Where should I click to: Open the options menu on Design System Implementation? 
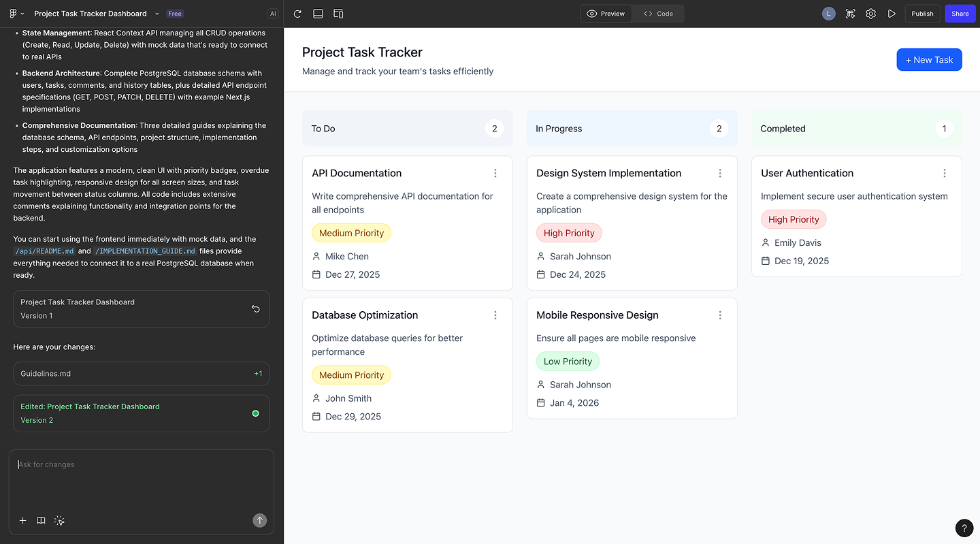(x=719, y=173)
